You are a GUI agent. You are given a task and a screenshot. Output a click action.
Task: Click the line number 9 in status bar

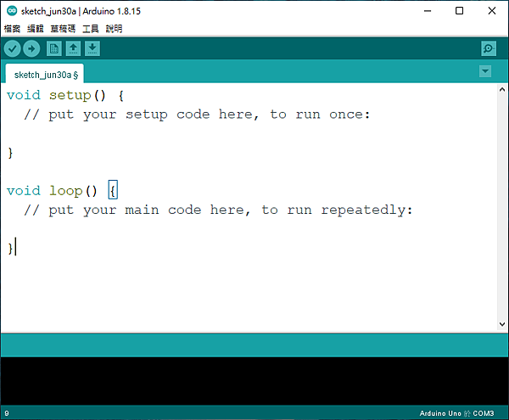coord(7,413)
